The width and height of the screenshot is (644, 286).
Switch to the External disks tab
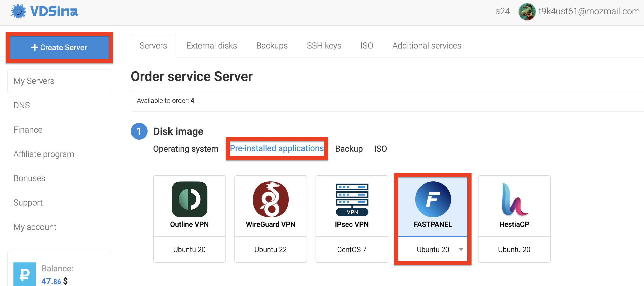pyautogui.click(x=212, y=46)
